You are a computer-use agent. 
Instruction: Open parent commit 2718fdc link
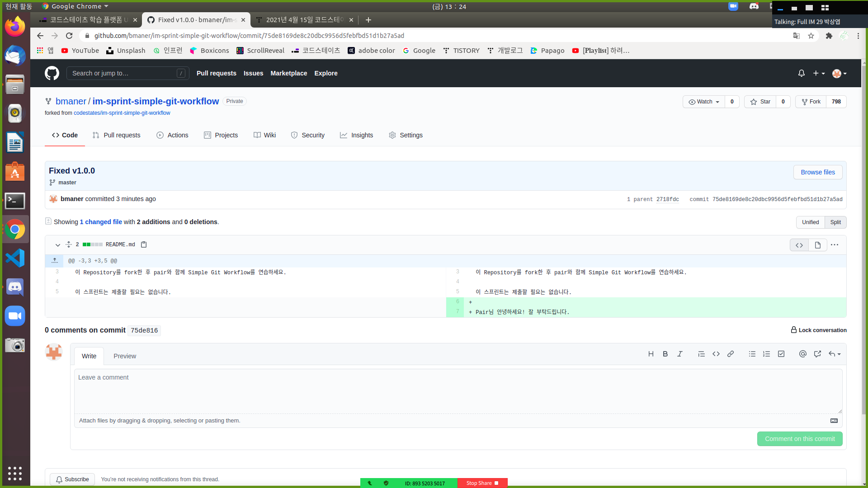pos(667,199)
